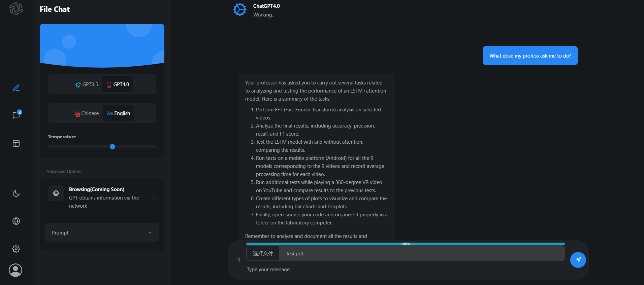
Task: Enable the Browsing toggle switch
Action: (151, 197)
